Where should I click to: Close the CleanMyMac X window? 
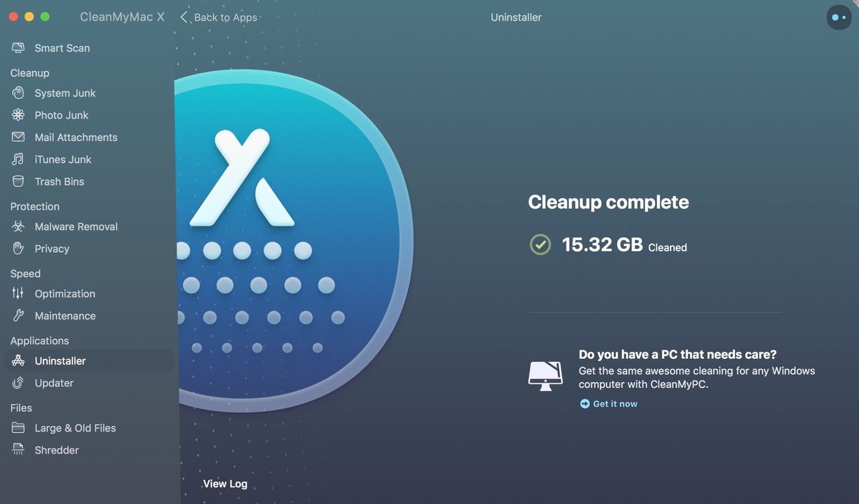pyautogui.click(x=13, y=17)
